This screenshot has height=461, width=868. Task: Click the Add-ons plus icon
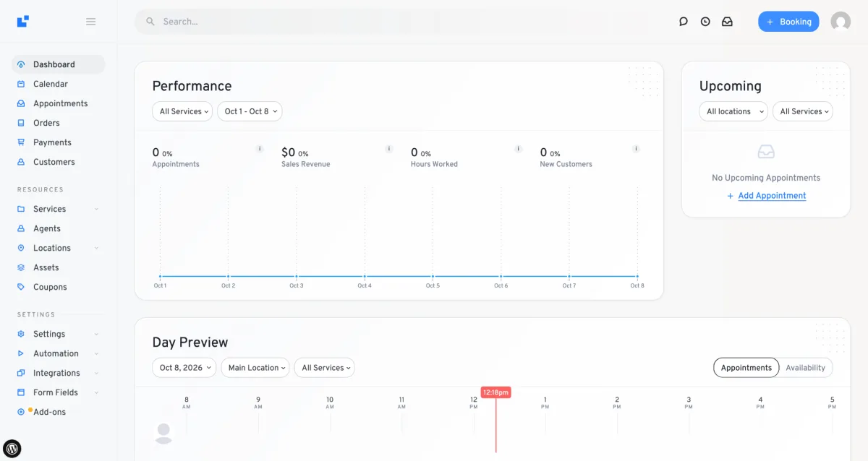pyautogui.click(x=21, y=412)
